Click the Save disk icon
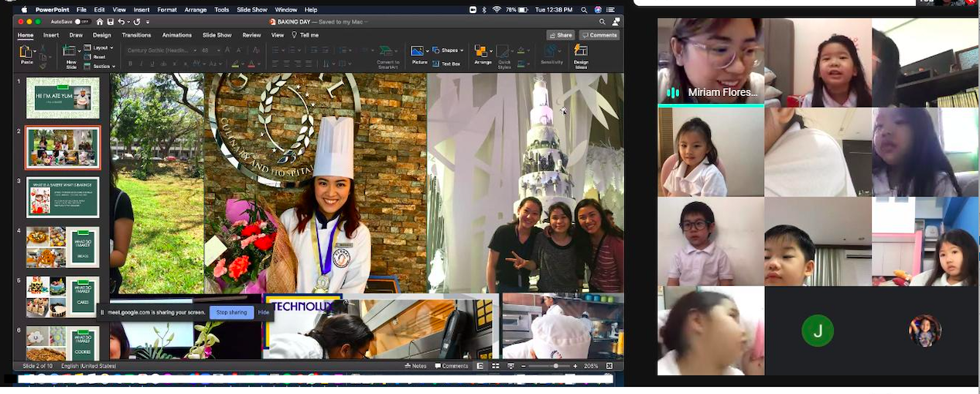 pos(112,22)
